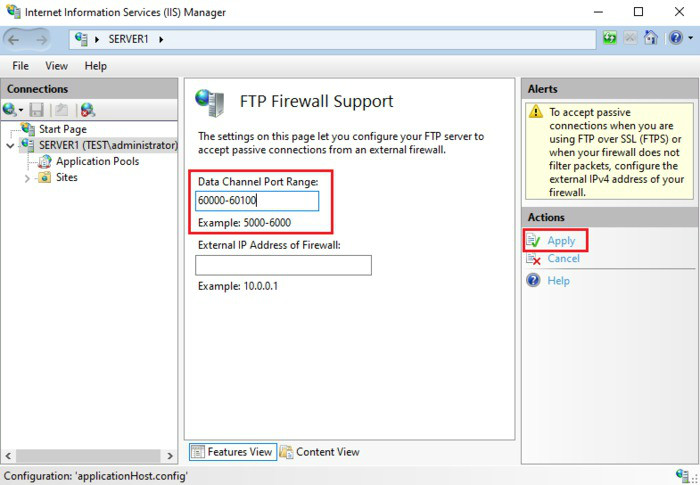Click the Back navigation arrow
Viewport: 700px width, 485px height.
click(15, 39)
